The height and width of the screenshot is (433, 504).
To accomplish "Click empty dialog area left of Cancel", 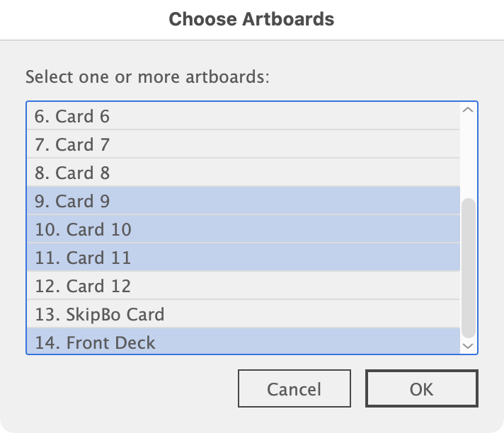I will (x=127, y=388).
